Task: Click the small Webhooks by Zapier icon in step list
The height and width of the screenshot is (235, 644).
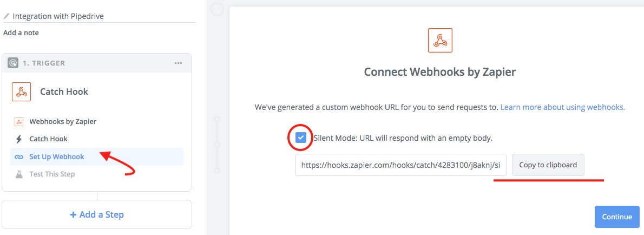Action: point(18,122)
